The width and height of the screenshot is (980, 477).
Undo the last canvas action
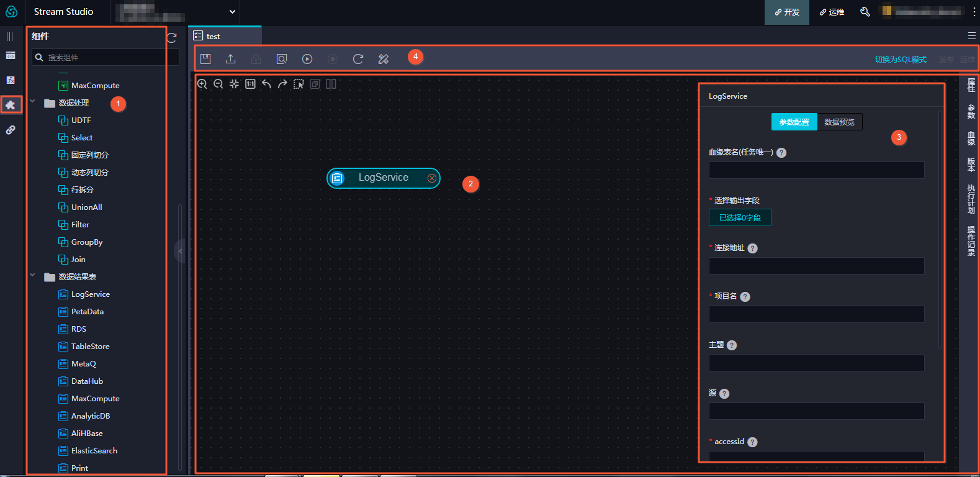tap(266, 84)
